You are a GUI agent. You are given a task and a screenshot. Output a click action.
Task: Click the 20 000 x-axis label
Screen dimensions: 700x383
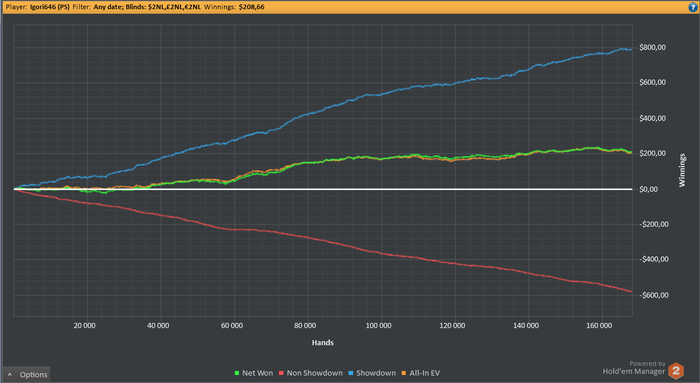point(84,325)
